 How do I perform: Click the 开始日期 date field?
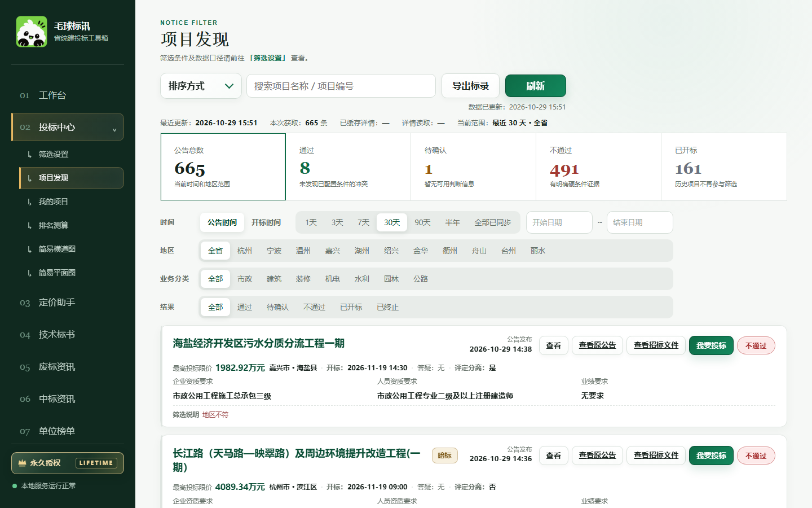pyautogui.click(x=559, y=222)
